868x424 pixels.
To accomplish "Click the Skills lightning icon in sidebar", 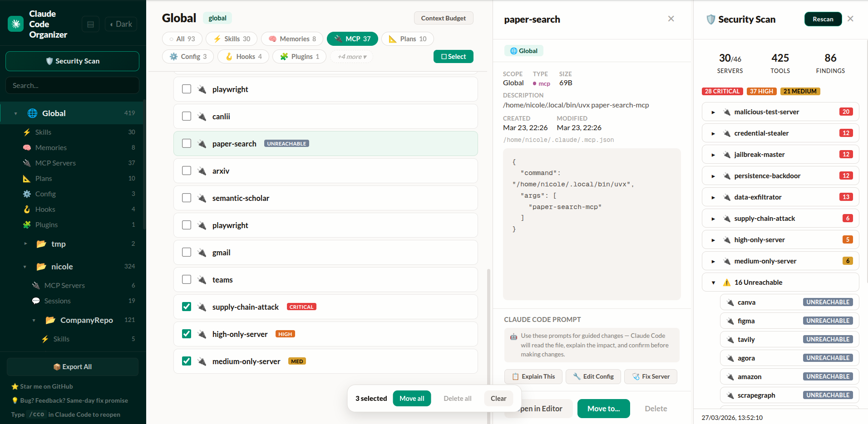I will [28, 132].
